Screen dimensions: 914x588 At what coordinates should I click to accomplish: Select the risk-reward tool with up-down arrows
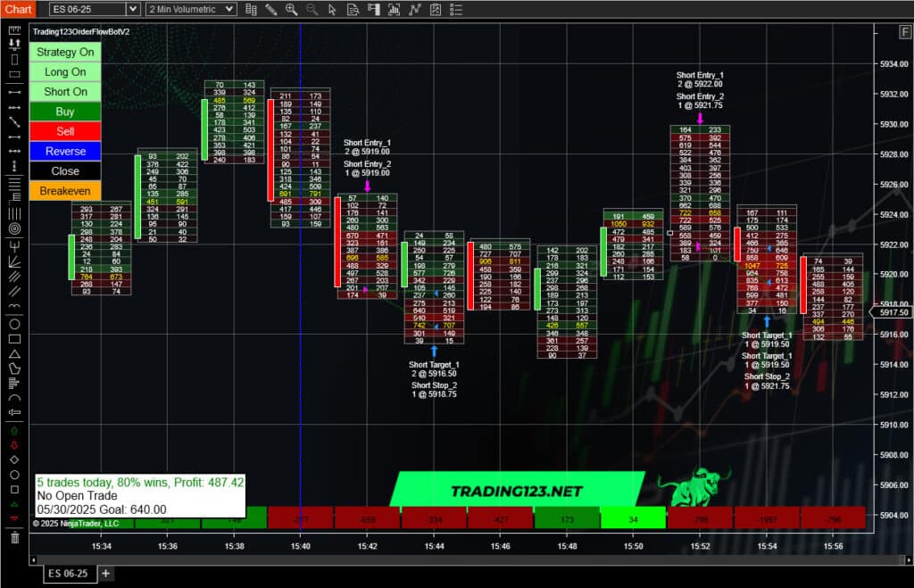click(x=14, y=45)
